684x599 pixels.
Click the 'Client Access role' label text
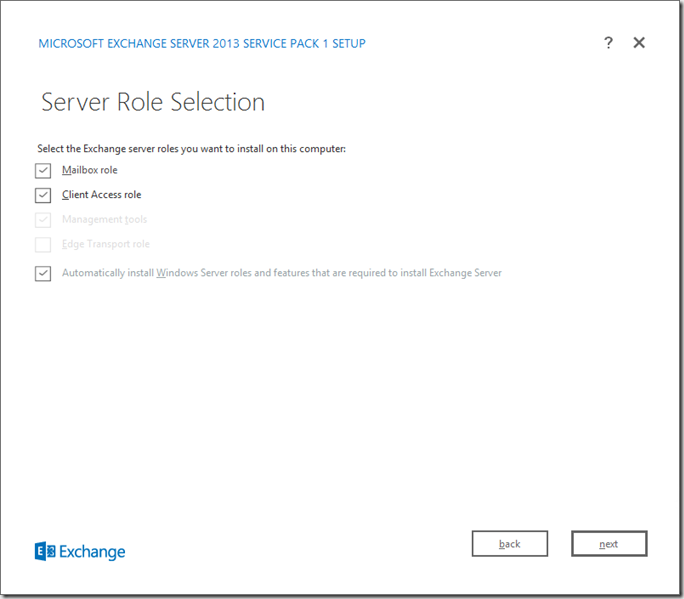101,195
